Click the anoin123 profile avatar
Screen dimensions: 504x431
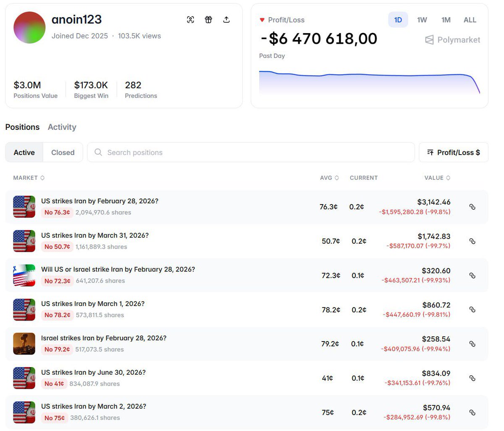(x=29, y=28)
